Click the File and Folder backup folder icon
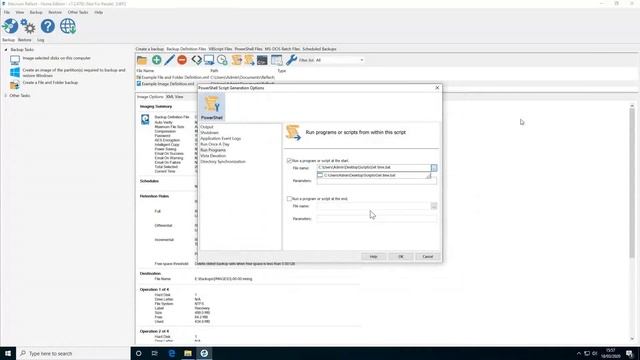Image resolution: width=640 pixels, height=360 pixels. tap(15, 85)
